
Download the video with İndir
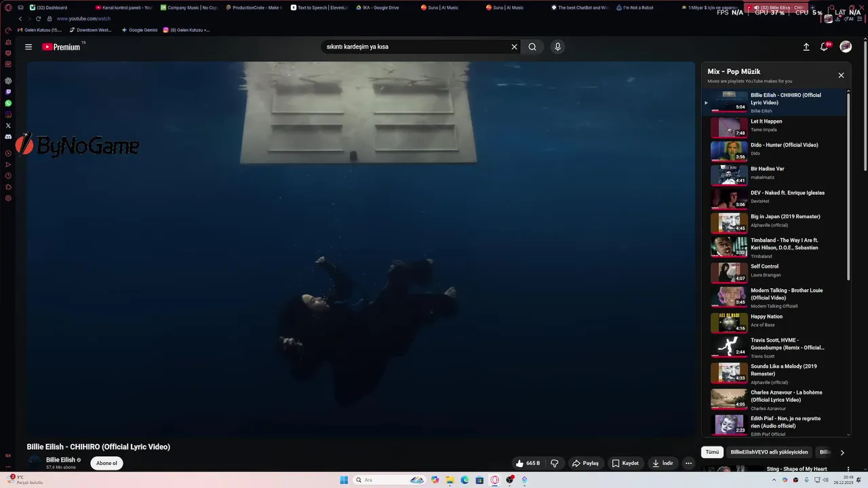tap(663, 463)
